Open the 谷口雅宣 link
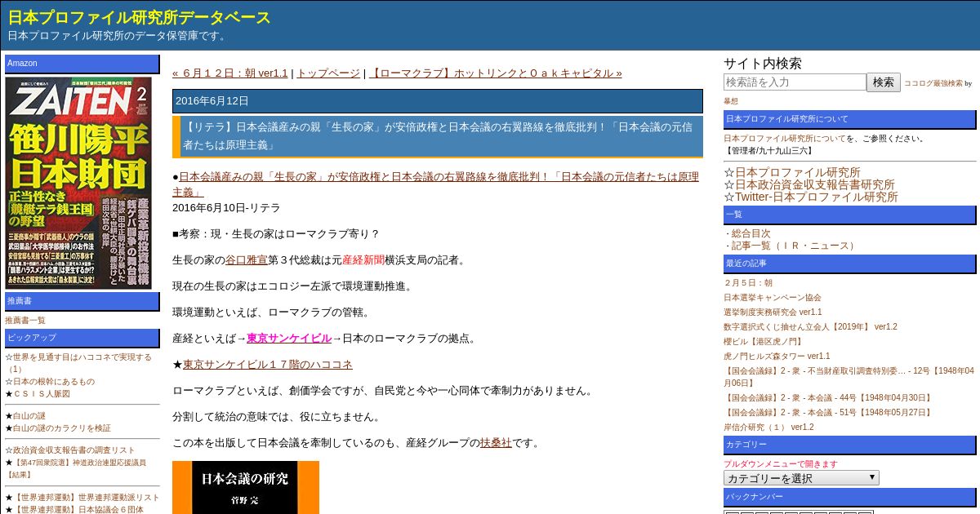 (x=247, y=260)
